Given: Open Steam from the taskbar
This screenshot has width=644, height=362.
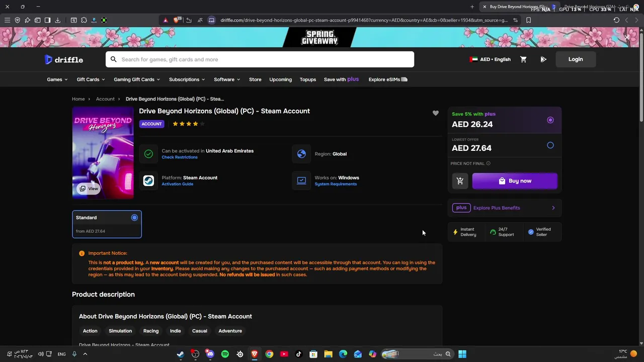Looking at the screenshot, I should coord(180,354).
